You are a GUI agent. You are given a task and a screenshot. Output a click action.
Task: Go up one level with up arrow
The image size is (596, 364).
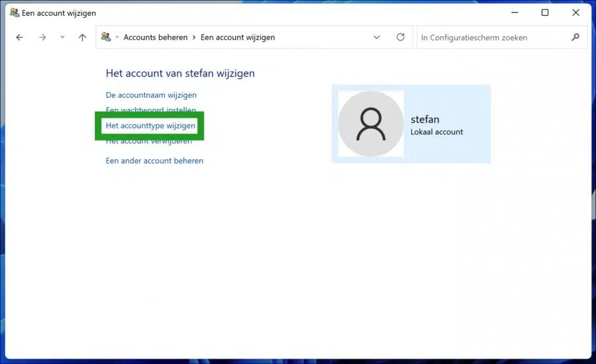(x=83, y=37)
